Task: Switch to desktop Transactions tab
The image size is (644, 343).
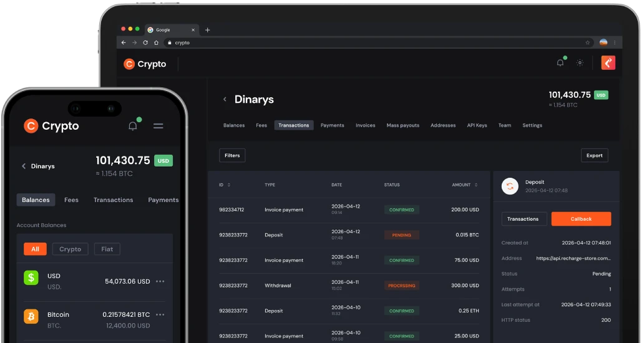Action: coord(294,125)
